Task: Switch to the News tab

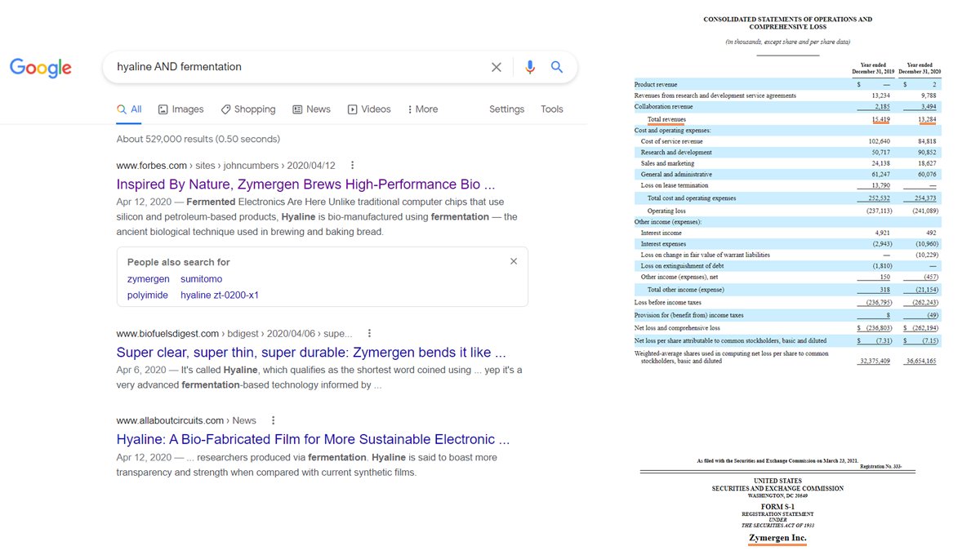Action: coord(311,109)
